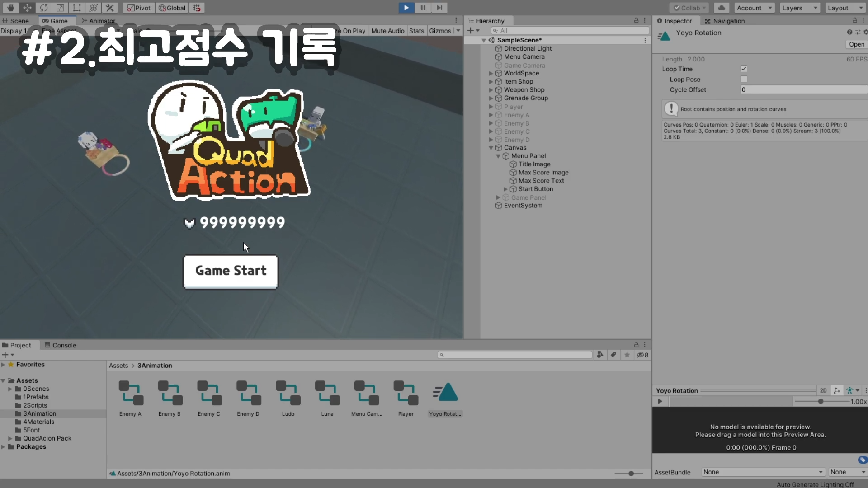Viewport: 868px width, 488px height.
Task: Lock the Inspector panel with padlock icon
Action: [854, 20]
